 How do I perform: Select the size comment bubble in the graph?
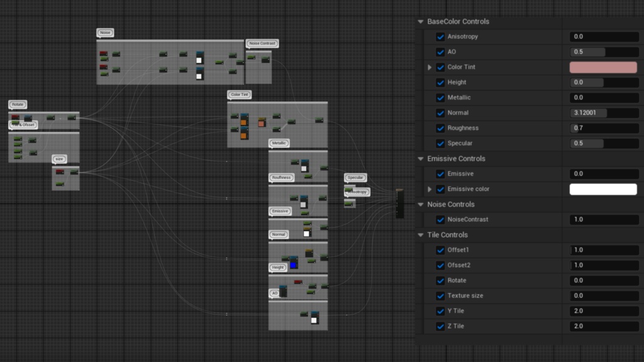[58, 158]
